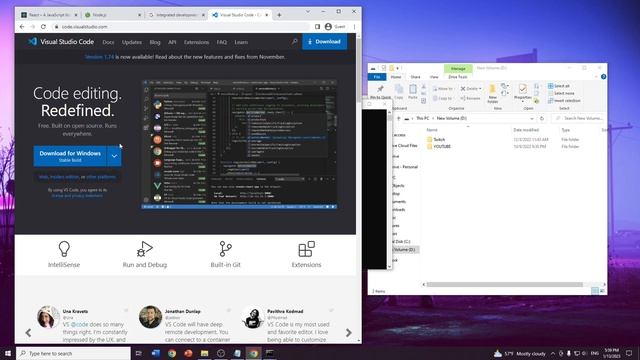Click the 'other platforms' link under download button

pos(101,177)
